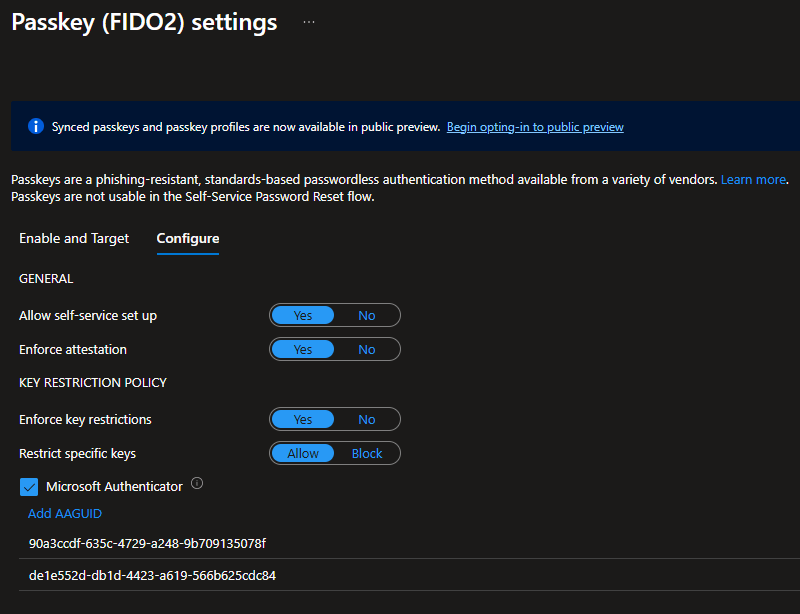
Task: Select the Configure tab
Action: pyautogui.click(x=188, y=238)
